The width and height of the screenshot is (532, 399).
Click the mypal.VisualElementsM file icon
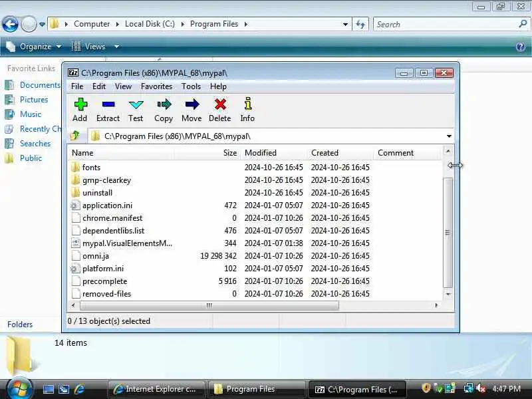click(76, 243)
